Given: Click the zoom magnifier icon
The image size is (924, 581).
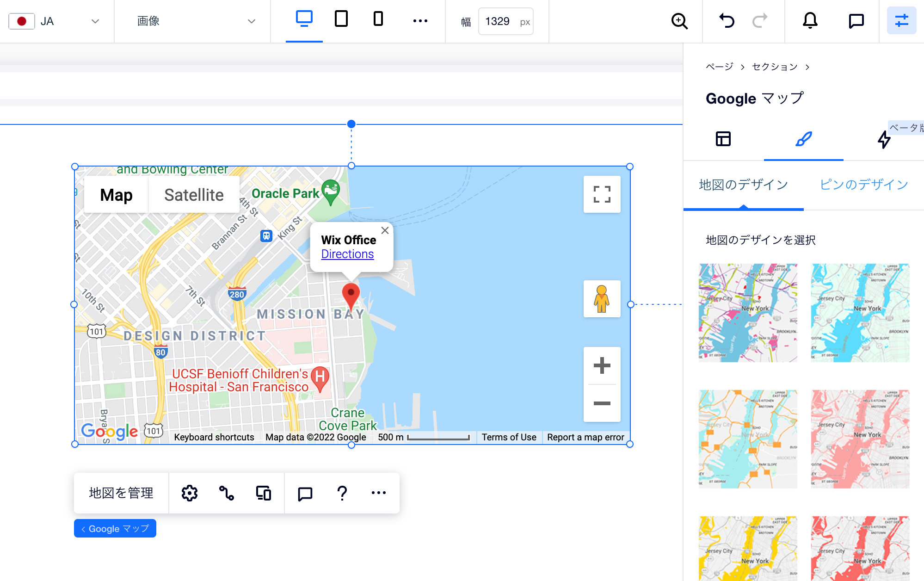Looking at the screenshot, I should (x=679, y=21).
